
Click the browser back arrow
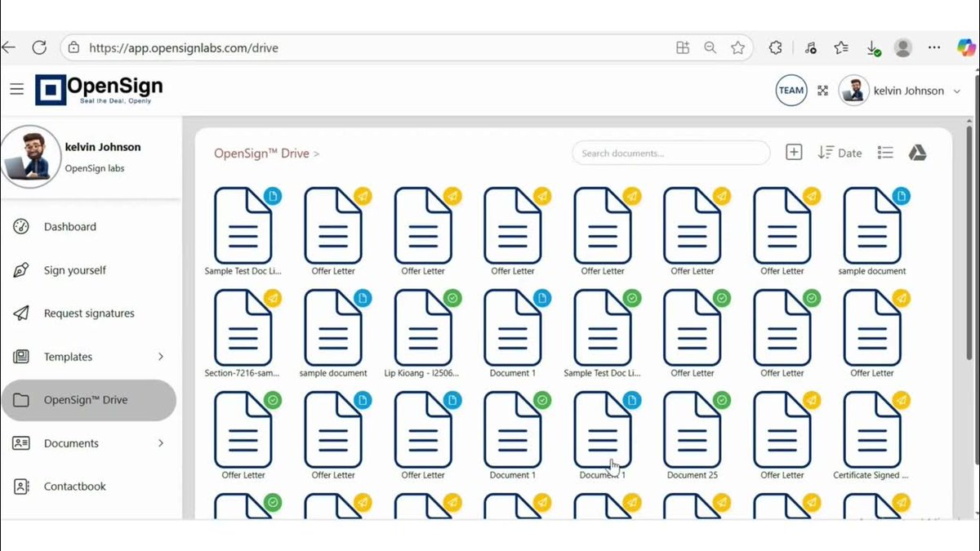pos(8,48)
